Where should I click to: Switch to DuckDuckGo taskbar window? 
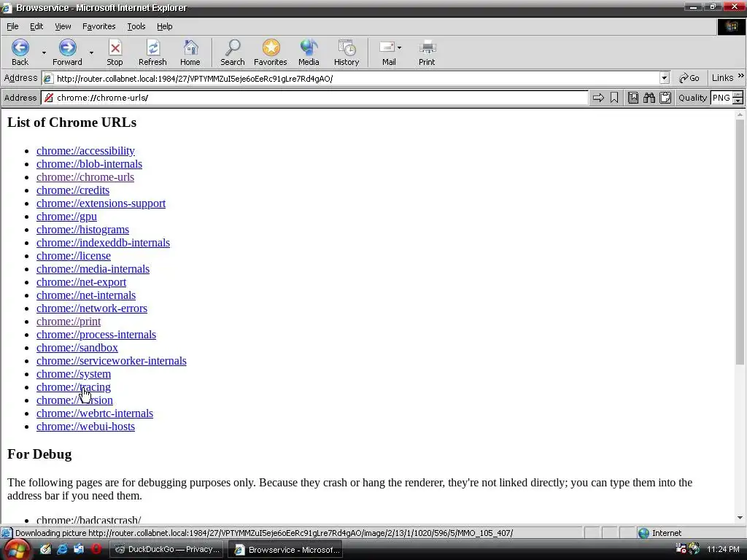[x=167, y=550]
